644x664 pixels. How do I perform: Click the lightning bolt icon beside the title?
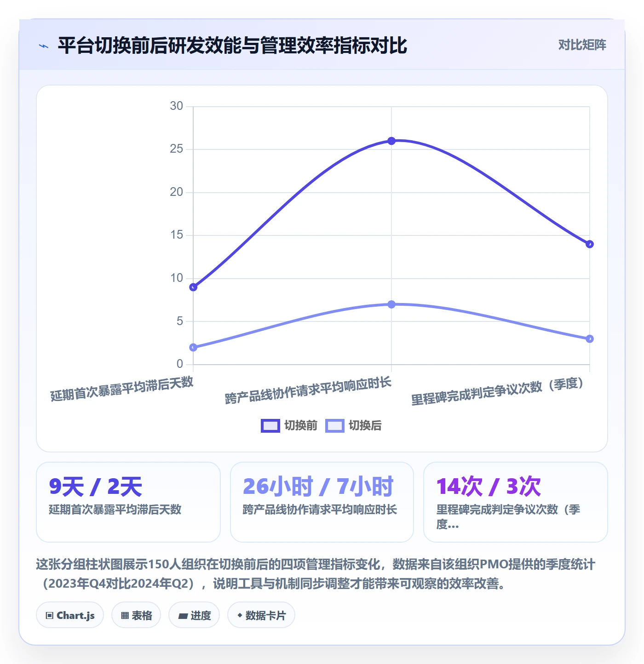pos(44,46)
